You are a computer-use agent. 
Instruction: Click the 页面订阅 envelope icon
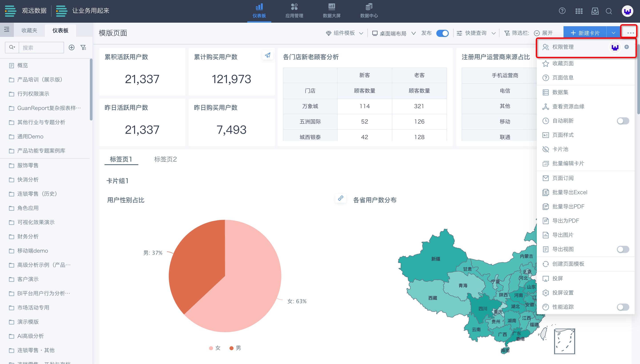(545, 178)
